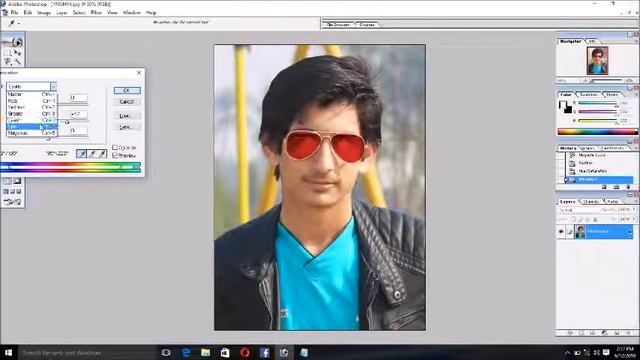The image size is (640, 360).
Task: Choose Reds in the Edit dropdown list
Action: [x=32, y=100]
